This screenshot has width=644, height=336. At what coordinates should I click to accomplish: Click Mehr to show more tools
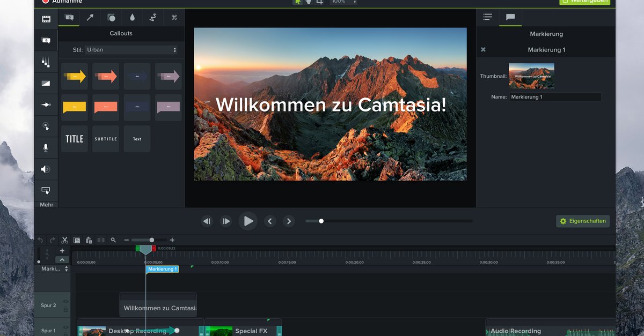point(47,205)
